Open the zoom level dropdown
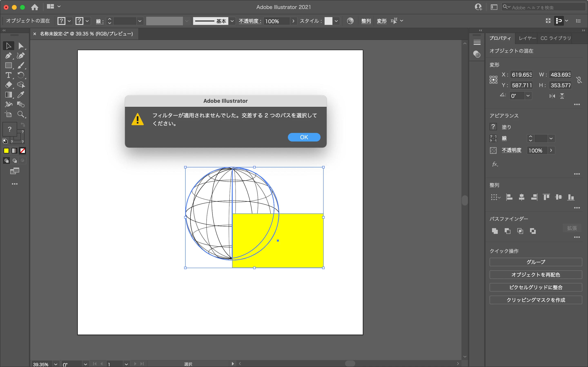588x367 pixels. (56, 364)
